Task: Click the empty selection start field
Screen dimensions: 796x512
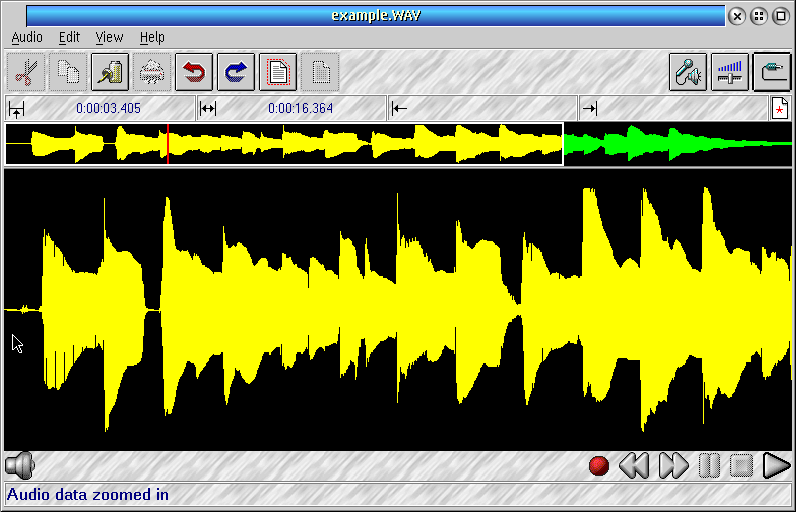Action: click(483, 108)
